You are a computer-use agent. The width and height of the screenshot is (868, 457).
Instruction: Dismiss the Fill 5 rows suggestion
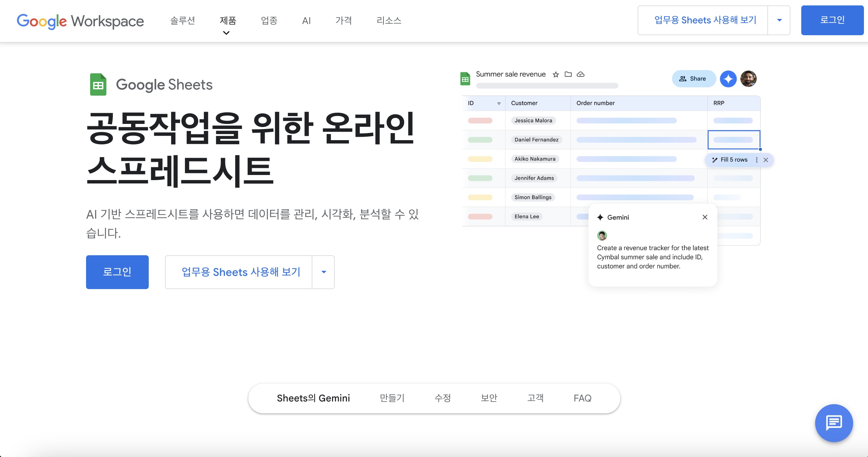click(x=766, y=160)
